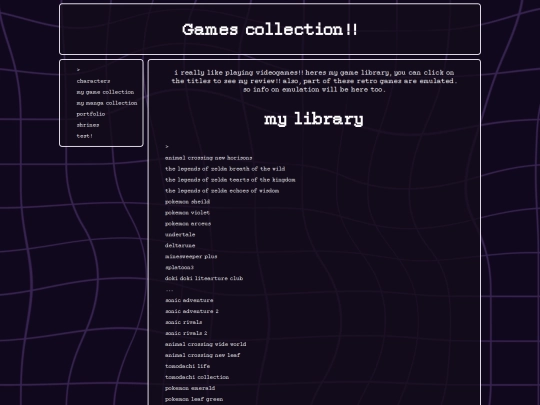
Task: Open sonic adventure 2 review
Action: point(192,311)
